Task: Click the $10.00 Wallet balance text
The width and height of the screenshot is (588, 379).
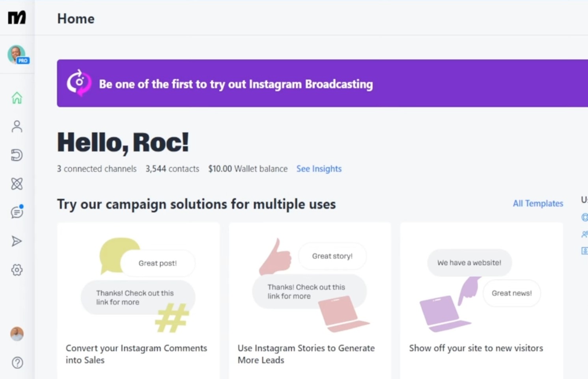Action: click(x=248, y=169)
